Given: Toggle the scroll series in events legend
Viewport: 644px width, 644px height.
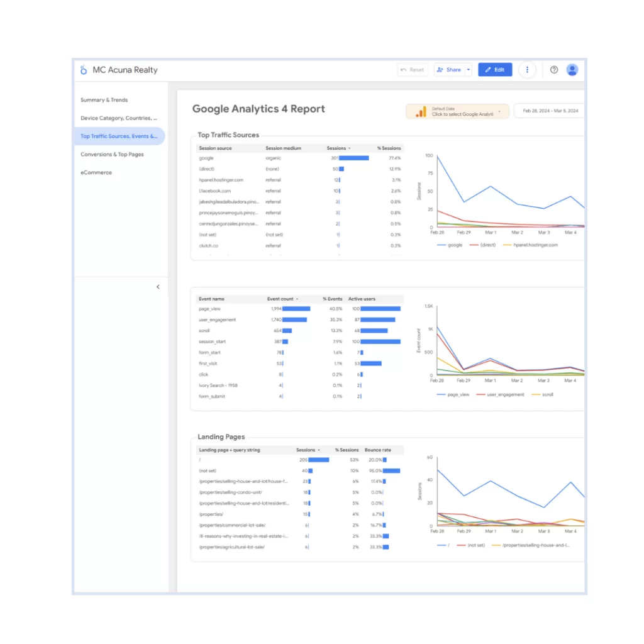Looking at the screenshot, I should click(543, 395).
